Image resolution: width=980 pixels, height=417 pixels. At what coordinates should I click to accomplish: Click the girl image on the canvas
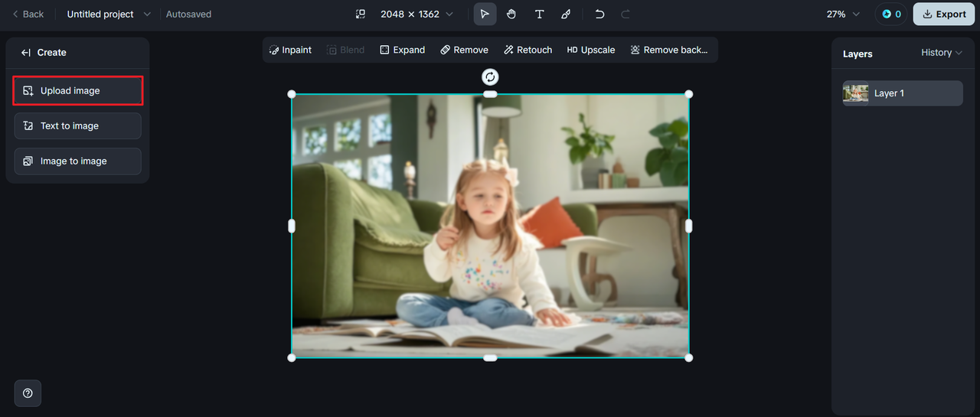click(490, 226)
